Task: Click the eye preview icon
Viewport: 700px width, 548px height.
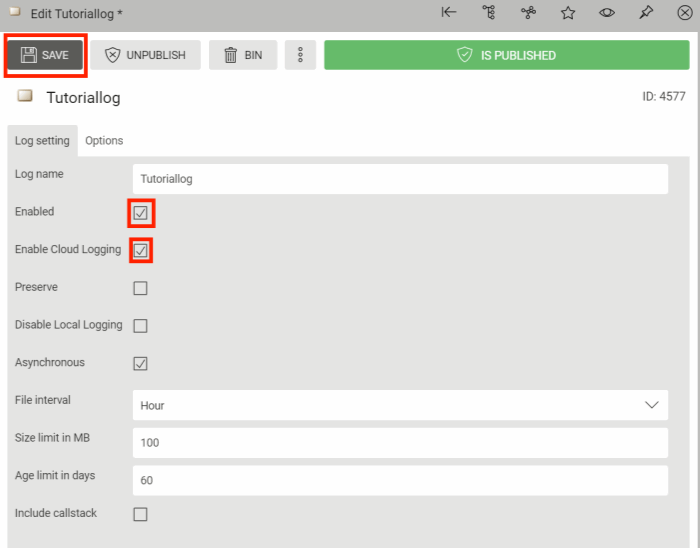Action: pyautogui.click(x=607, y=13)
